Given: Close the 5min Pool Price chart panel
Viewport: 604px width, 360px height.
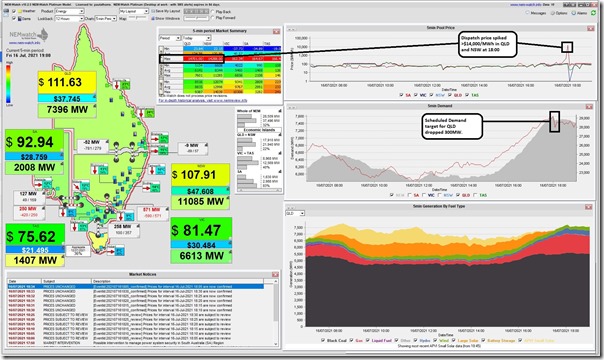Looking at the screenshot, I should click(590, 28).
